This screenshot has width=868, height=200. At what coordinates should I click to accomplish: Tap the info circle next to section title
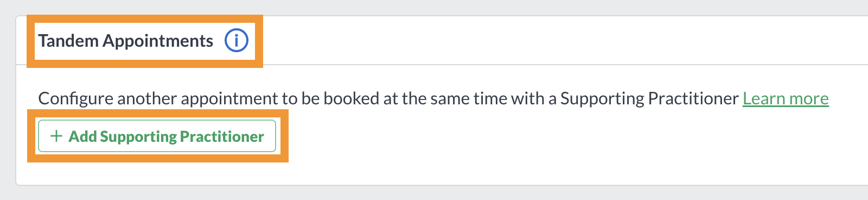[237, 41]
